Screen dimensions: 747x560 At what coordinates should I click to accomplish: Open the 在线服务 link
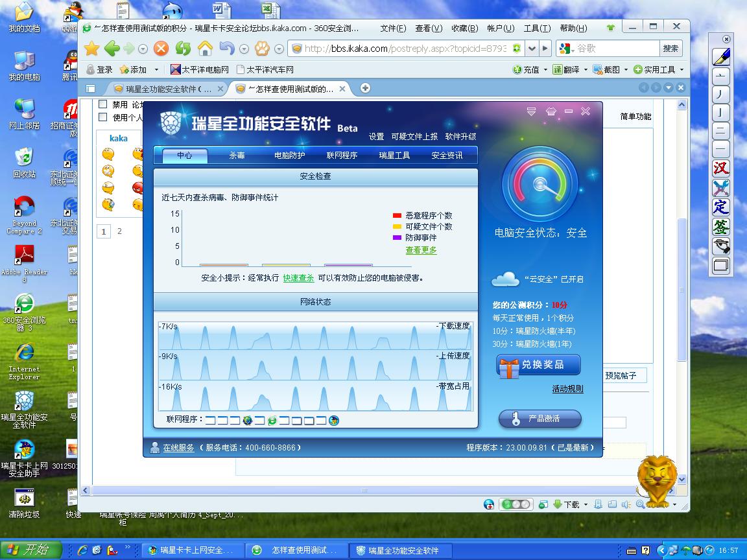tap(179, 448)
